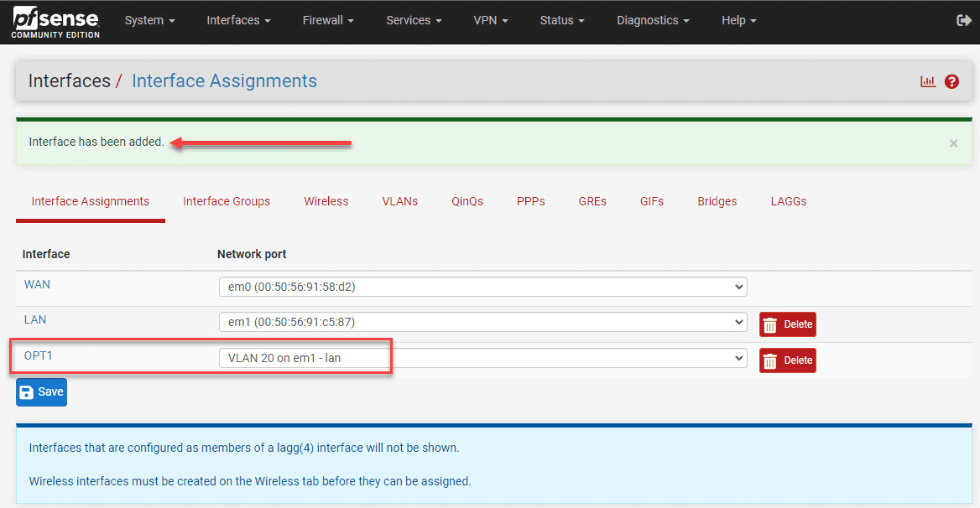Open the WAN network port dropdown
Image resolution: width=980 pixels, height=508 pixels.
pos(483,287)
